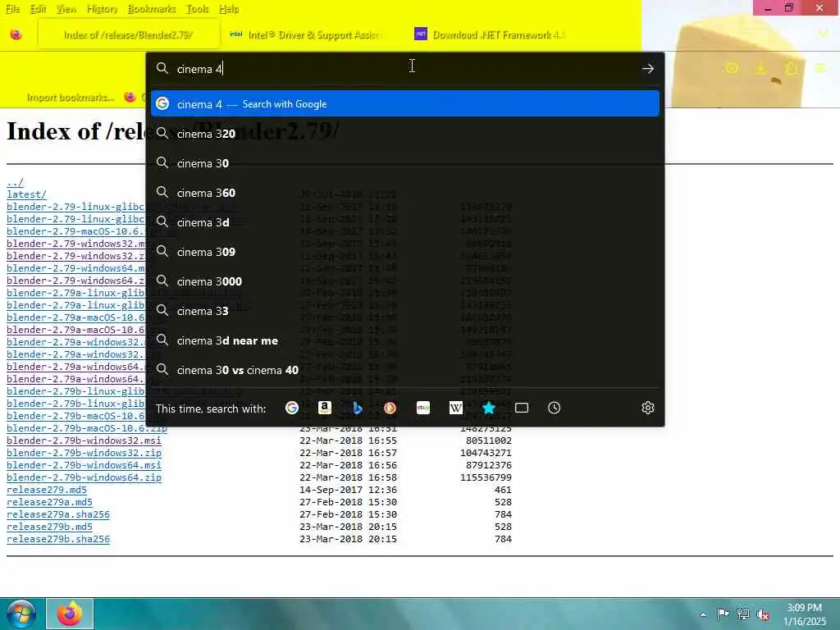The height and width of the screenshot is (630, 840).
Task: Open release279a.md5 link
Action: click(x=49, y=502)
